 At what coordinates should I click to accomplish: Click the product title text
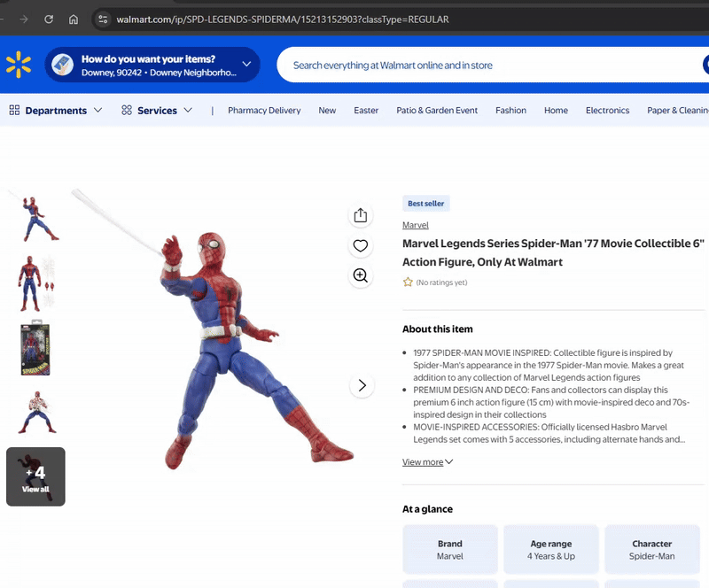pyautogui.click(x=553, y=252)
